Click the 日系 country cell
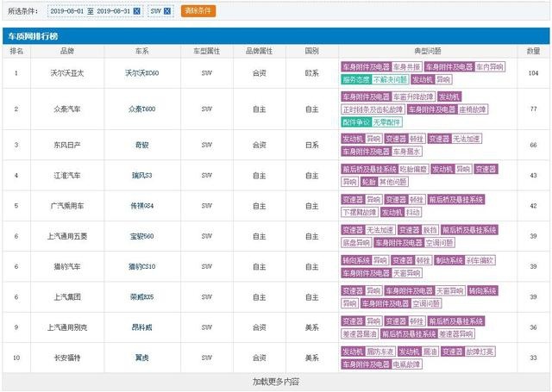The height and width of the screenshot is (392, 552). (x=312, y=145)
